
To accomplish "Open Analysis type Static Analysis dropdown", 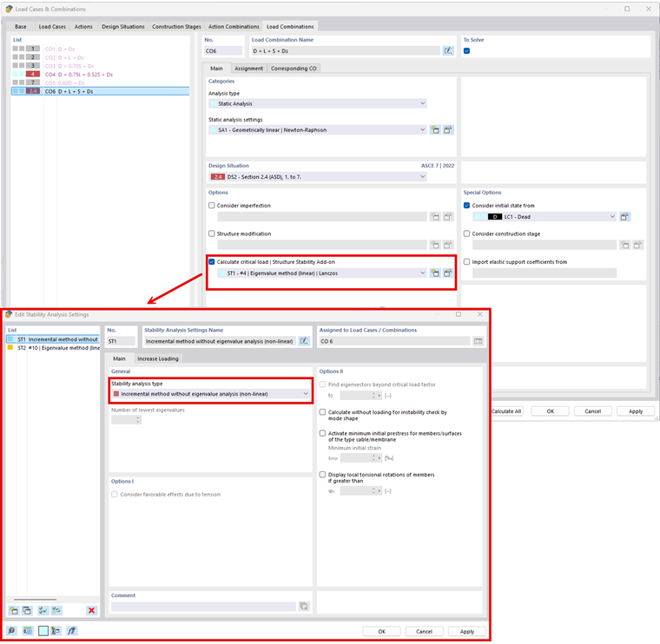I will [318, 103].
